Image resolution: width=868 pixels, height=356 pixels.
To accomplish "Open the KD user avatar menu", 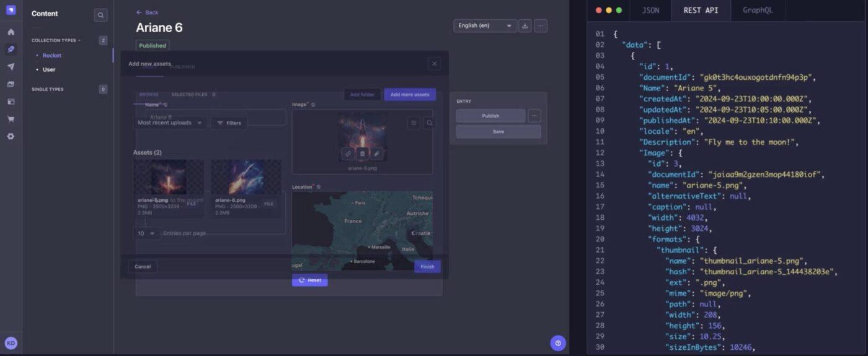I will coord(11,343).
